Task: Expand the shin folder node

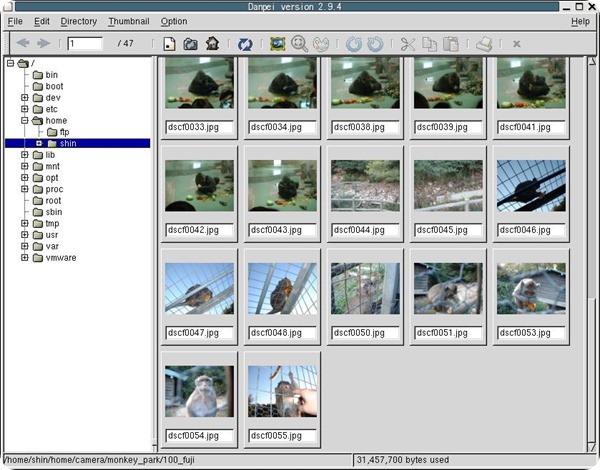Action: pyautogui.click(x=39, y=143)
